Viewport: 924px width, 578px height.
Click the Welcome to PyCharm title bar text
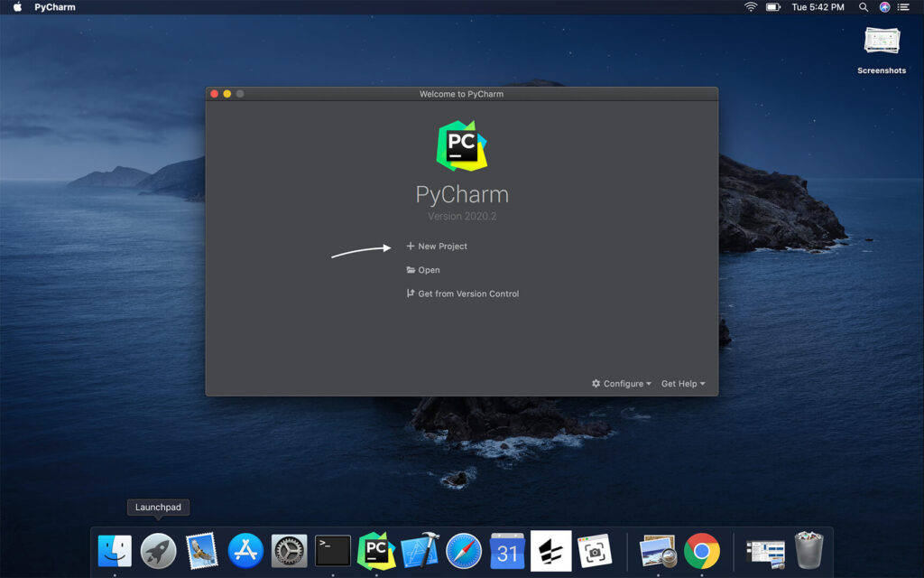461,94
